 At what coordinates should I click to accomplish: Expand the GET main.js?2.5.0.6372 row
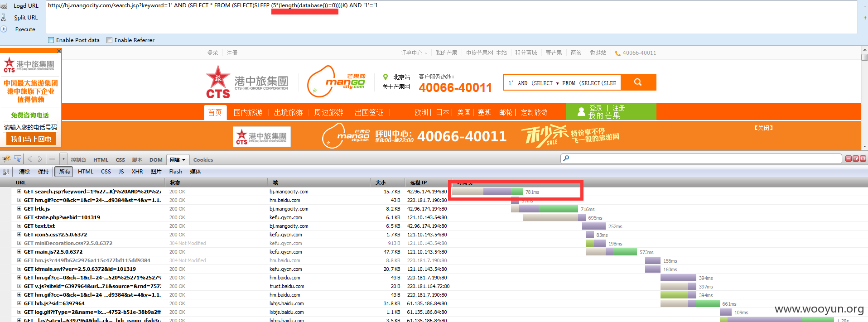click(19, 252)
